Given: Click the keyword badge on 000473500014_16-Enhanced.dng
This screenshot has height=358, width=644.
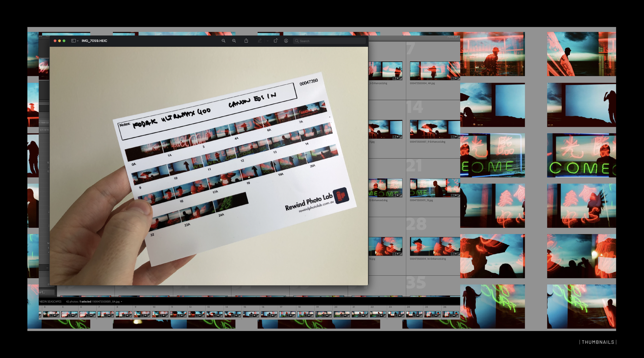Looking at the screenshot, I should pos(453,254).
